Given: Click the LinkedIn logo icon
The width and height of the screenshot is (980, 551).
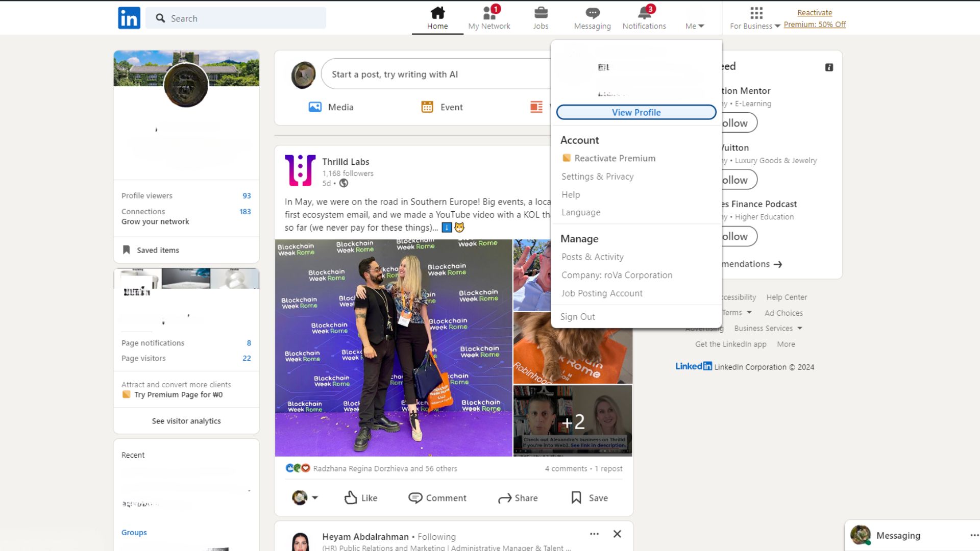Looking at the screenshot, I should pos(129,18).
